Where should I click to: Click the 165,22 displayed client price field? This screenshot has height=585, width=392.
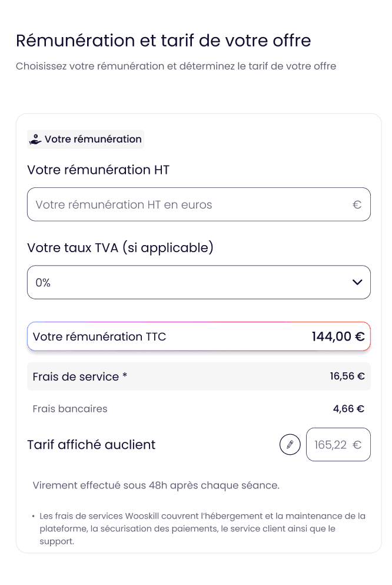(x=331, y=445)
